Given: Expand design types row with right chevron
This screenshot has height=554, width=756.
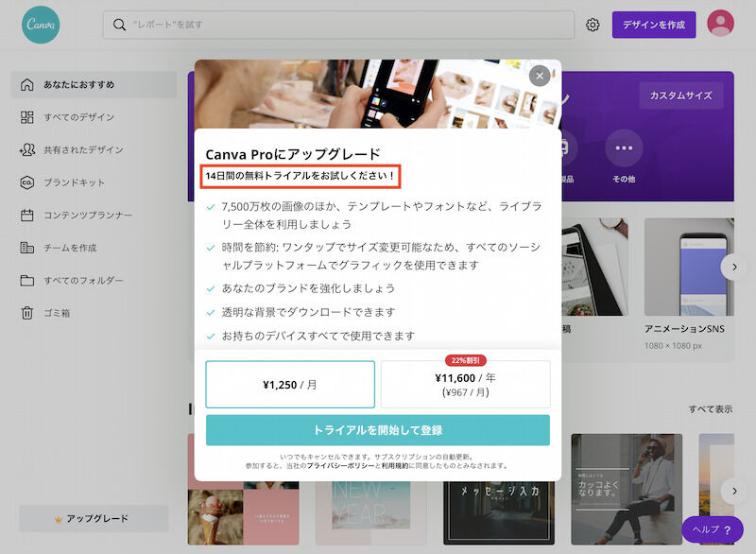Looking at the screenshot, I should coord(734,267).
